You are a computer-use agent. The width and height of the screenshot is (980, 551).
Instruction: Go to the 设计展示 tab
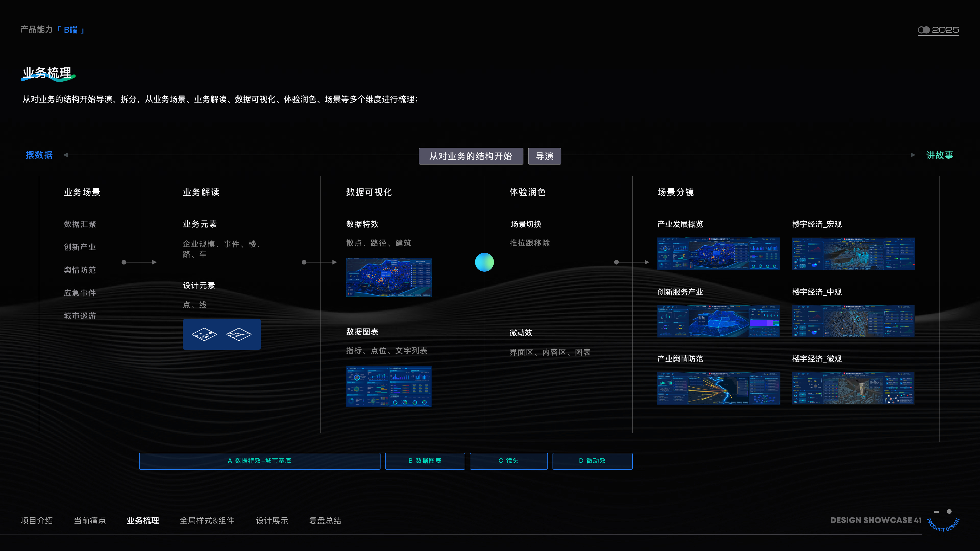point(272,521)
